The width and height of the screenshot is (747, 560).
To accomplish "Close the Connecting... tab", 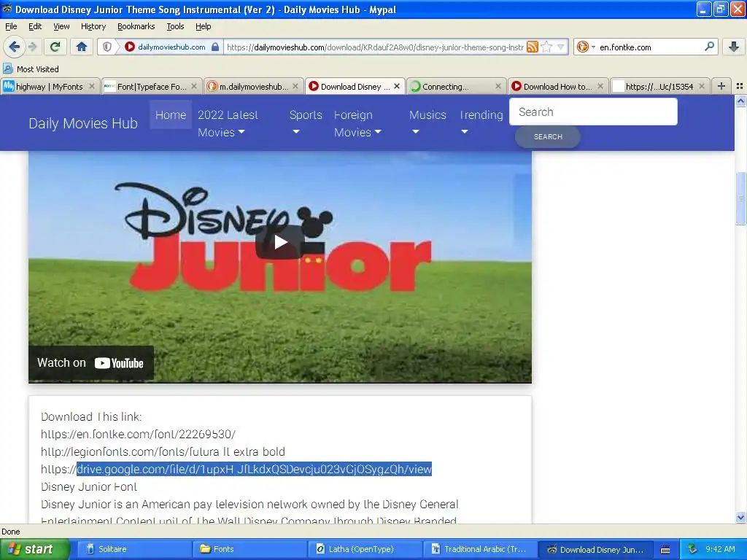I will [498, 86].
